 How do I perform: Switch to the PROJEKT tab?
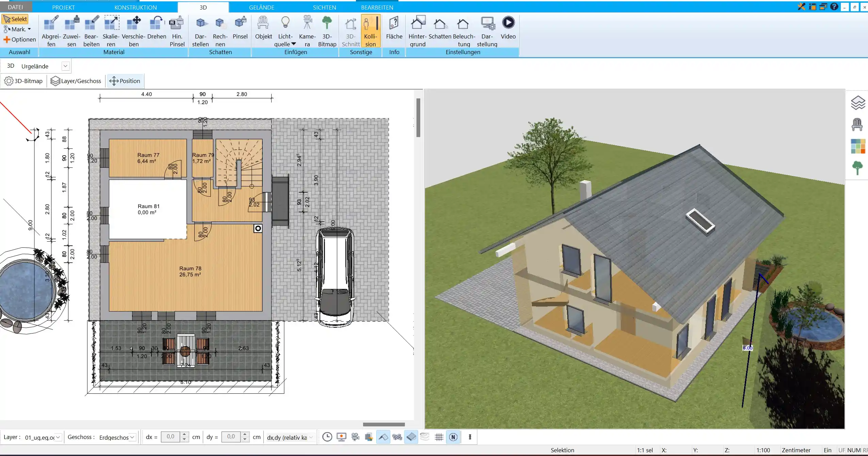click(63, 7)
